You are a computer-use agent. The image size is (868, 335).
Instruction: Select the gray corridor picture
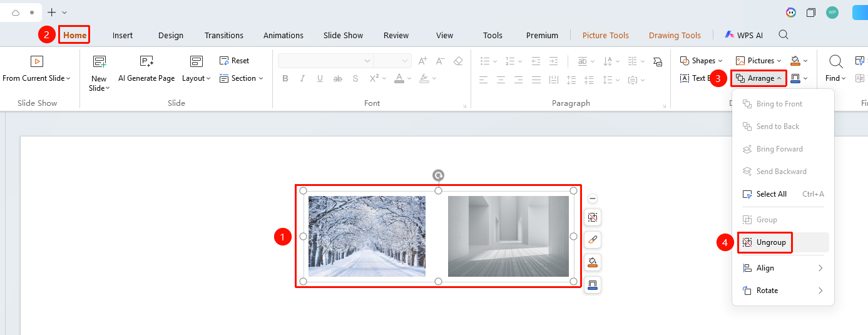point(508,236)
